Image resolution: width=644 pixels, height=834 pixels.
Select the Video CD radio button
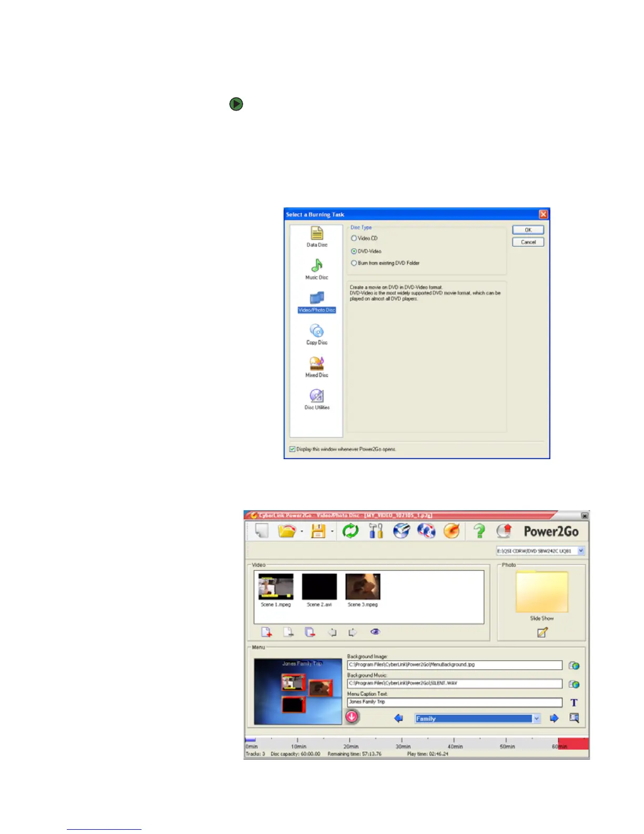[354, 238]
